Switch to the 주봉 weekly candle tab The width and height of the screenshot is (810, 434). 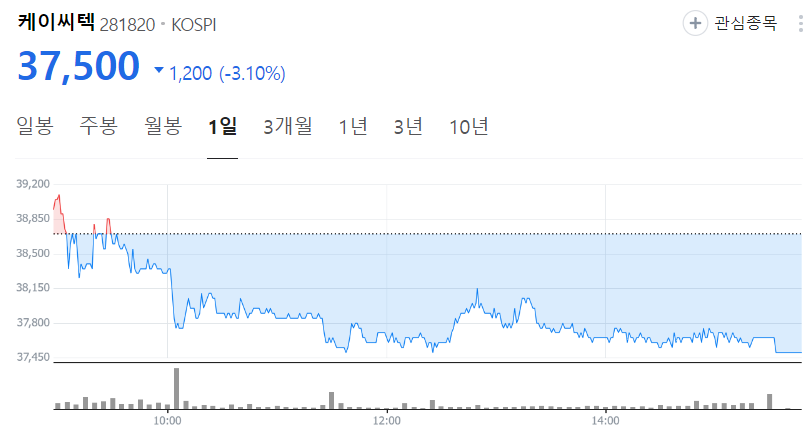(98, 126)
